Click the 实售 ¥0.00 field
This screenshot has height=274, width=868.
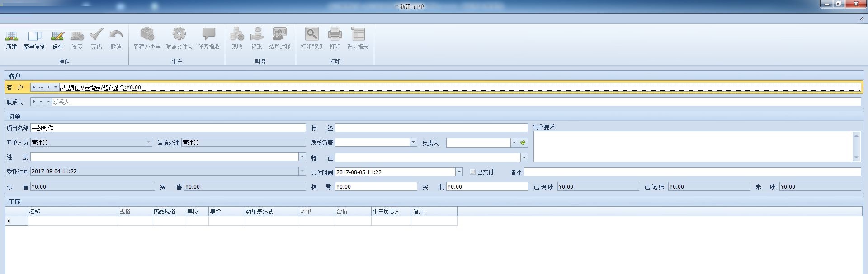pyautogui.click(x=245, y=186)
